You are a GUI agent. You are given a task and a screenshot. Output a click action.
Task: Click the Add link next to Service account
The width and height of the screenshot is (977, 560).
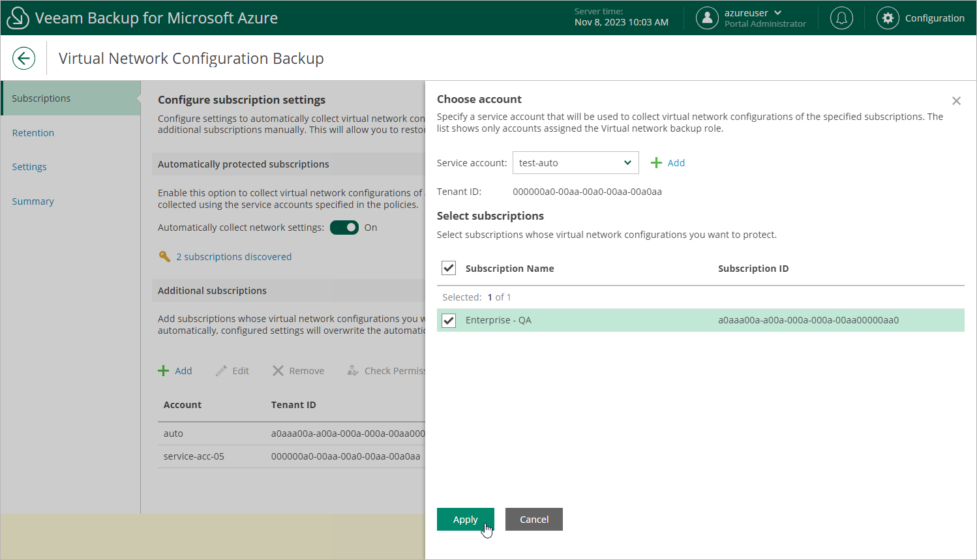click(x=676, y=163)
